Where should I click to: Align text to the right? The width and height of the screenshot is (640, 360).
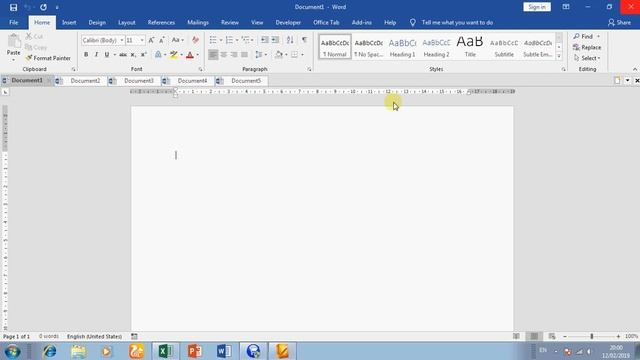pyautogui.click(x=234, y=55)
